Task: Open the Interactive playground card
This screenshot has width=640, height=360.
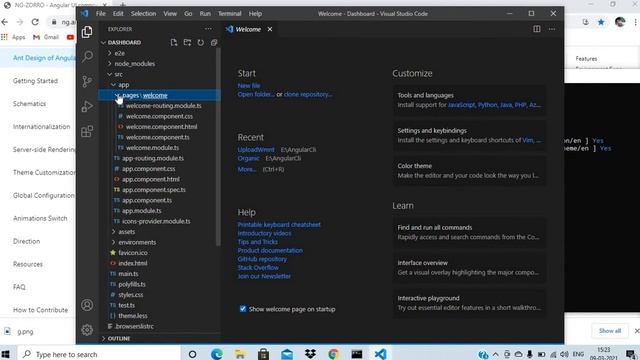Action: 469,303
